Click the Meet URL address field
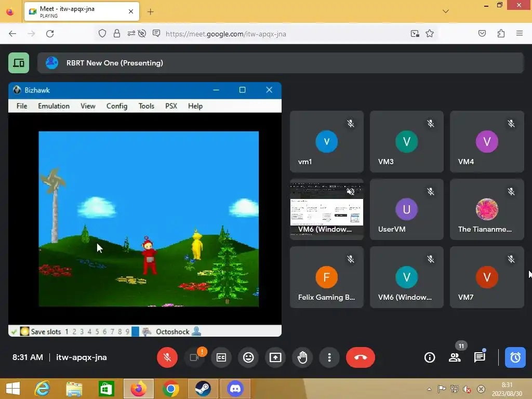This screenshot has height=399, width=532. click(x=225, y=34)
